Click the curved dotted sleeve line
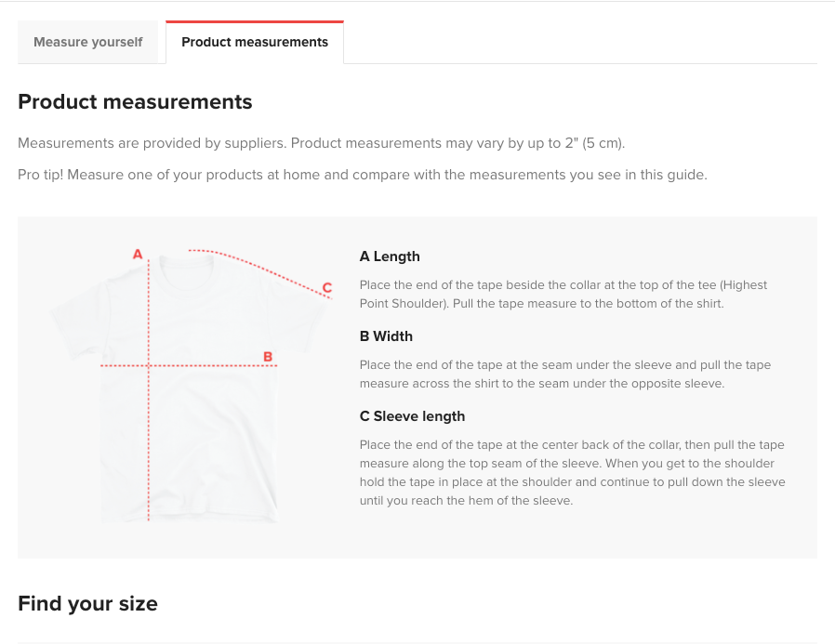Screen dimensions: 835x644 point(260,265)
